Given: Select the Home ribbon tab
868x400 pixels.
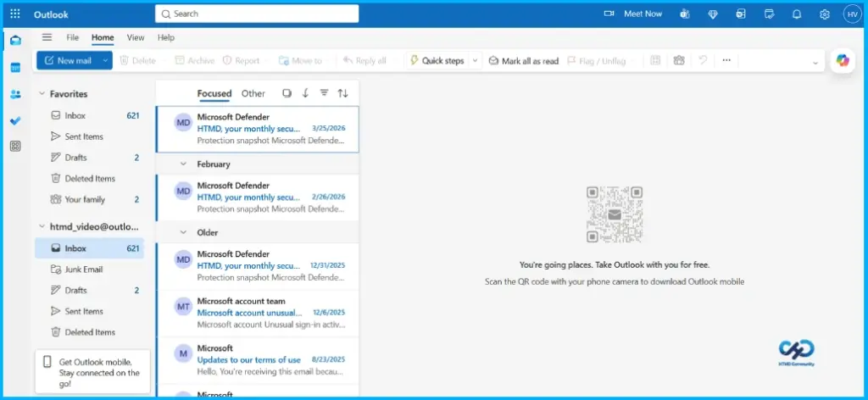Looking at the screenshot, I should click(103, 37).
